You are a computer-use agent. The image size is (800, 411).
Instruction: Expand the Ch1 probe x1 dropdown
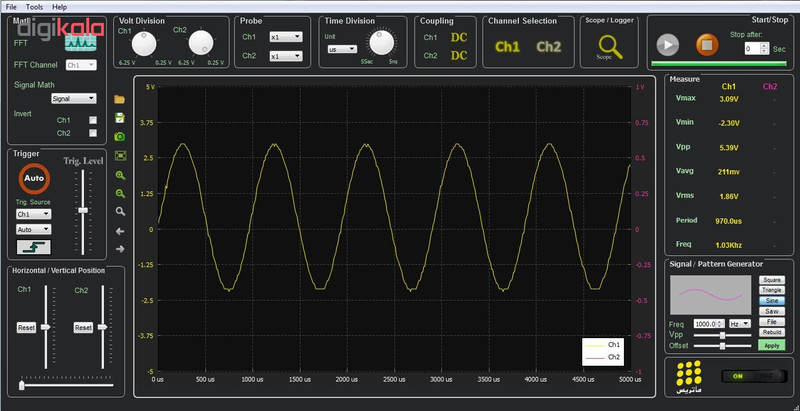(x=285, y=37)
